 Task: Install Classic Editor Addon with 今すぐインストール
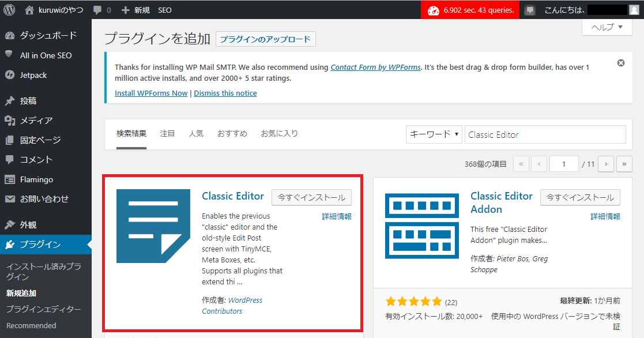click(x=580, y=197)
